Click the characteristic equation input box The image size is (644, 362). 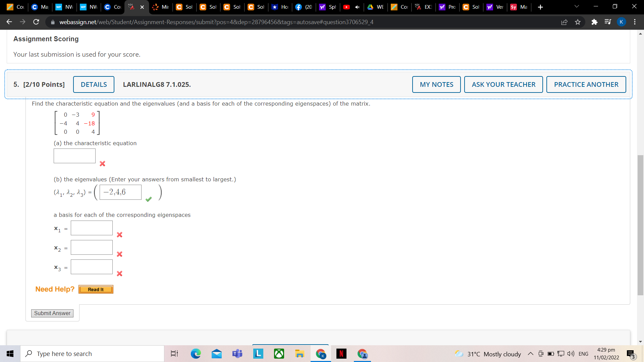point(74,156)
